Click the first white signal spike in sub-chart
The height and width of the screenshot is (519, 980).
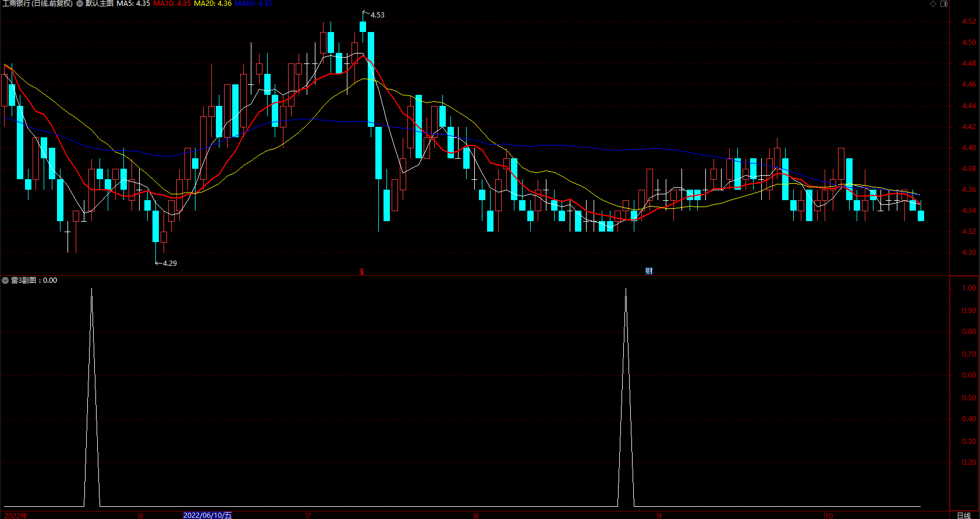coord(91,397)
